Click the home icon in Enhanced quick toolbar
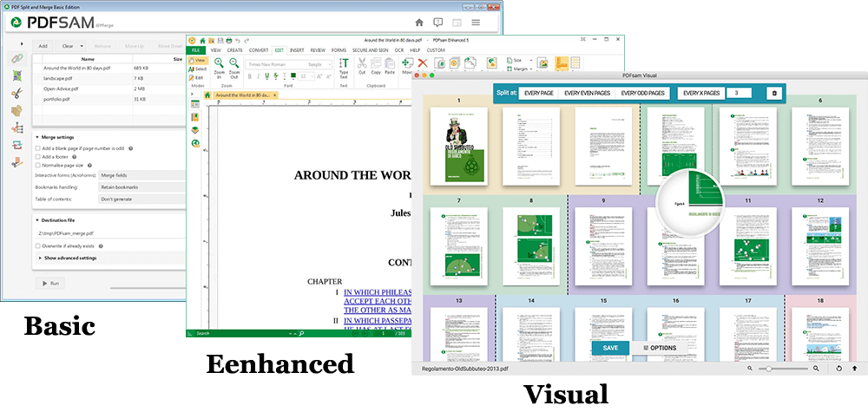868x412 pixels. [202, 41]
